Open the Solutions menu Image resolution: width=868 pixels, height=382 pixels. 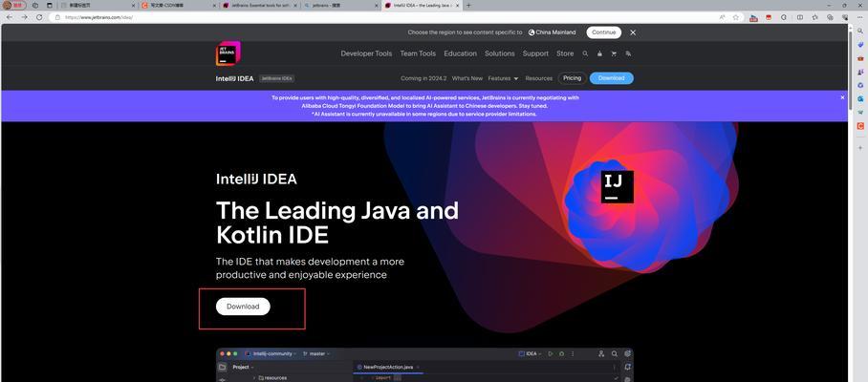point(500,53)
